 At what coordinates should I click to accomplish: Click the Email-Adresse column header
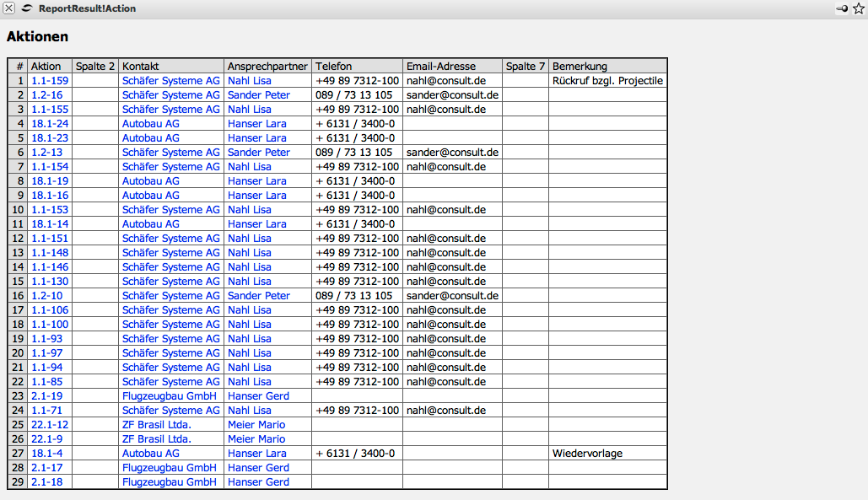point(441,67)
